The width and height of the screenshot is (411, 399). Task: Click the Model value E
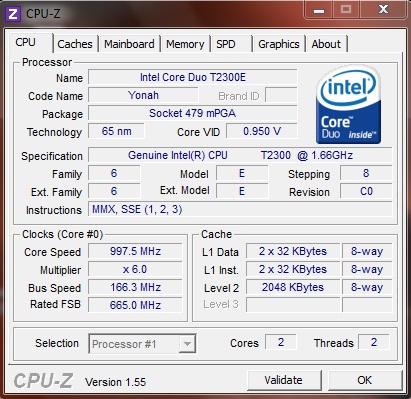[x=242, y=173]
